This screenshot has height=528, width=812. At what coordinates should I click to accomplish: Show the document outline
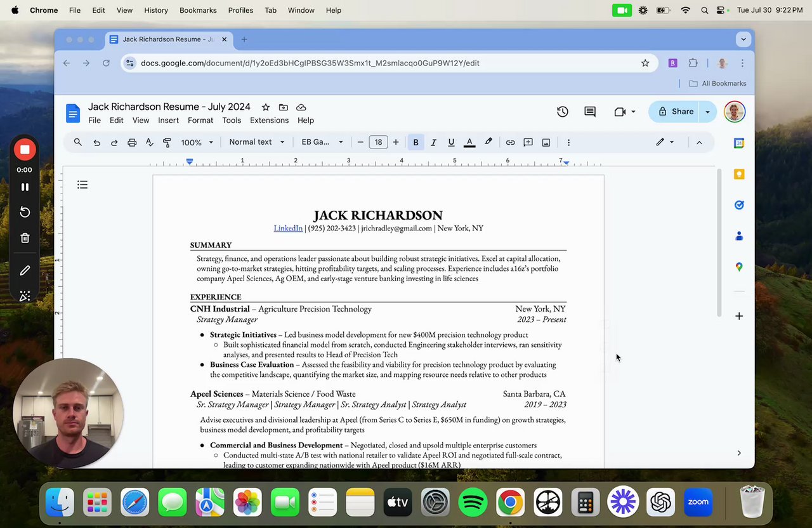[x=82, y=185]
